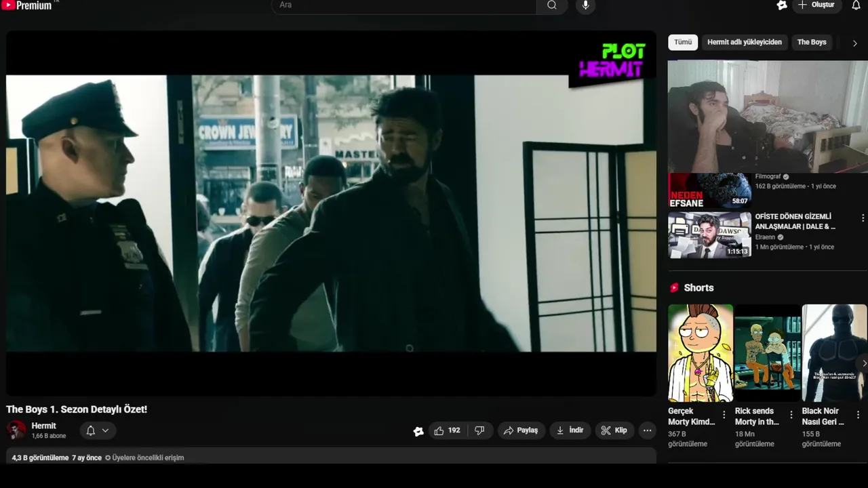Select The Boys filter chip
The image size is (868, 488).
tap(812, 42)
